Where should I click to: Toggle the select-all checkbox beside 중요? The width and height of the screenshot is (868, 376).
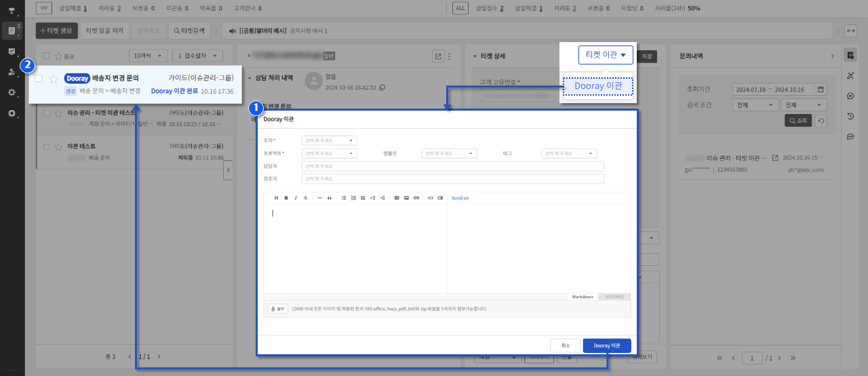(46, 56)
